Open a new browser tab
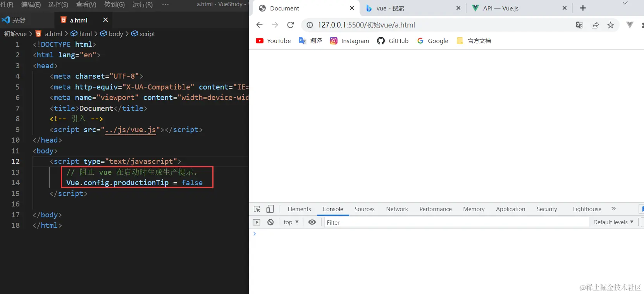The image size is (644, 294). (583, 8)
